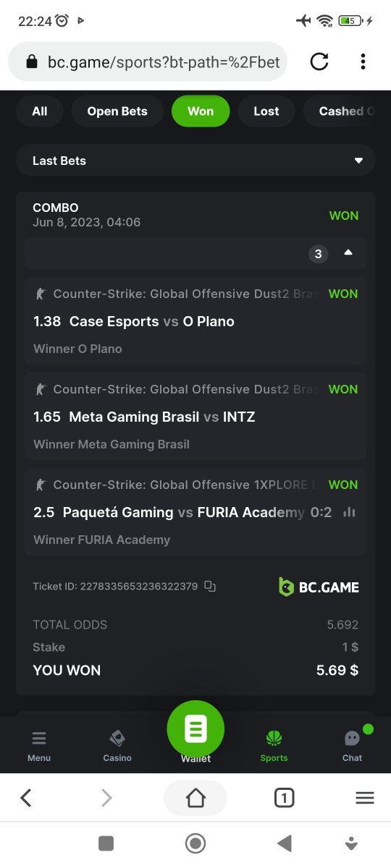Reload the page in browser
The width and height of the screenshot is (391, 868).
[319, 61]
